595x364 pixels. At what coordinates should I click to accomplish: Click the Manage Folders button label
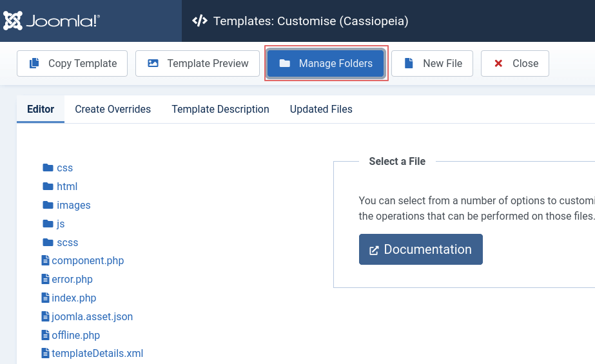point(335,63)
